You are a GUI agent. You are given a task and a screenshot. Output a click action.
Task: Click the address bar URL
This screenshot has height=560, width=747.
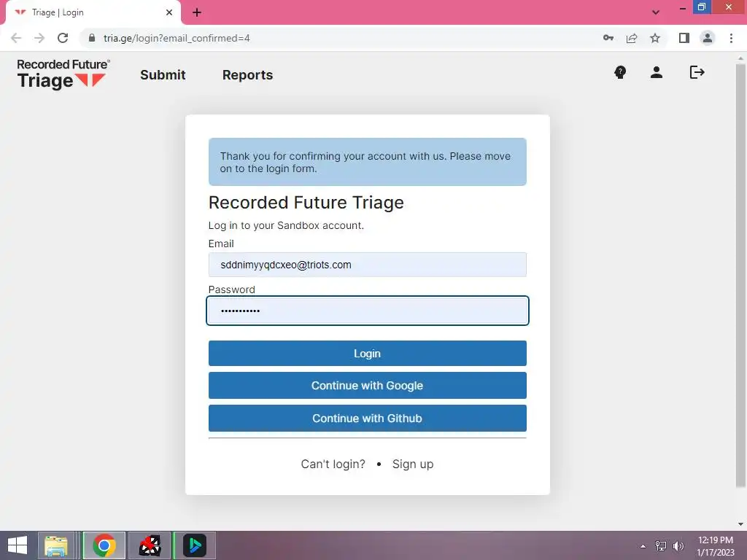pos(177,38)
